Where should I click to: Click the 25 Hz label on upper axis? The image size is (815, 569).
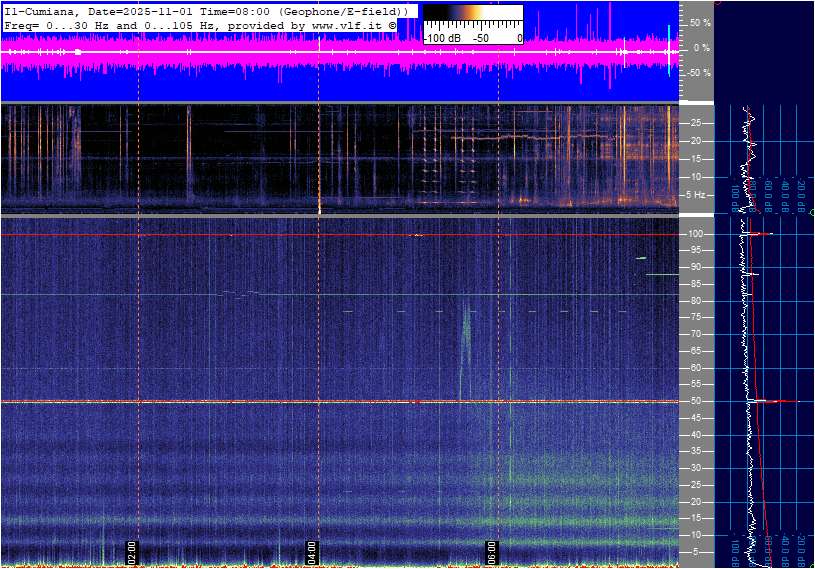[x=696, y=123]
